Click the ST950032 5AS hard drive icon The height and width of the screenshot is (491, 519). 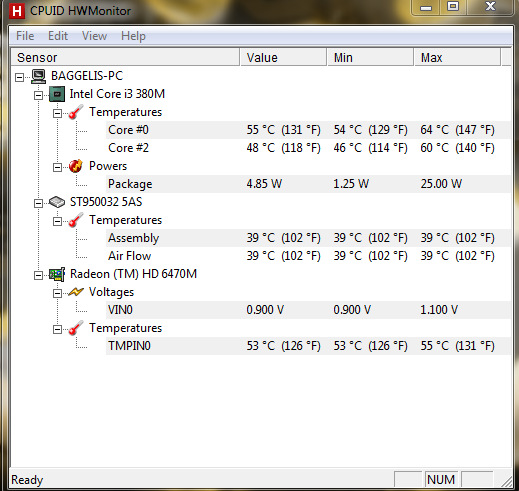click(57, 202)
